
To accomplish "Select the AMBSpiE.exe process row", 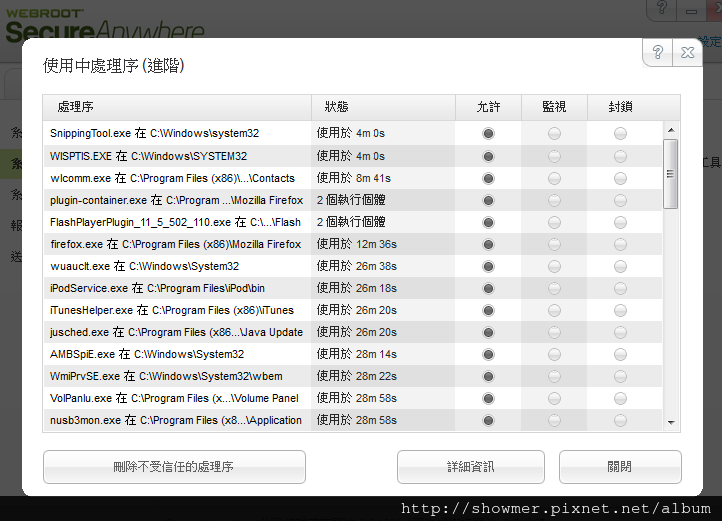I will click(353, 354).
